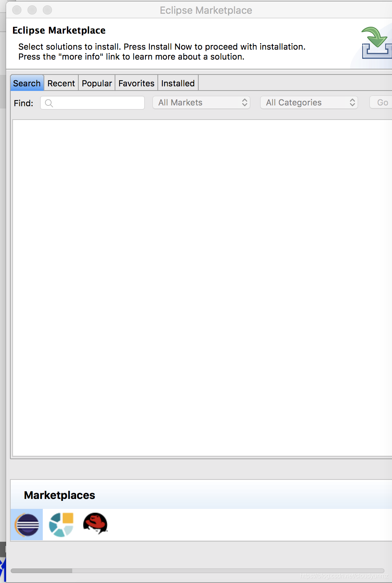Click the magnifier icon in the Find field
392x583 pixels.
pos(49,103)
